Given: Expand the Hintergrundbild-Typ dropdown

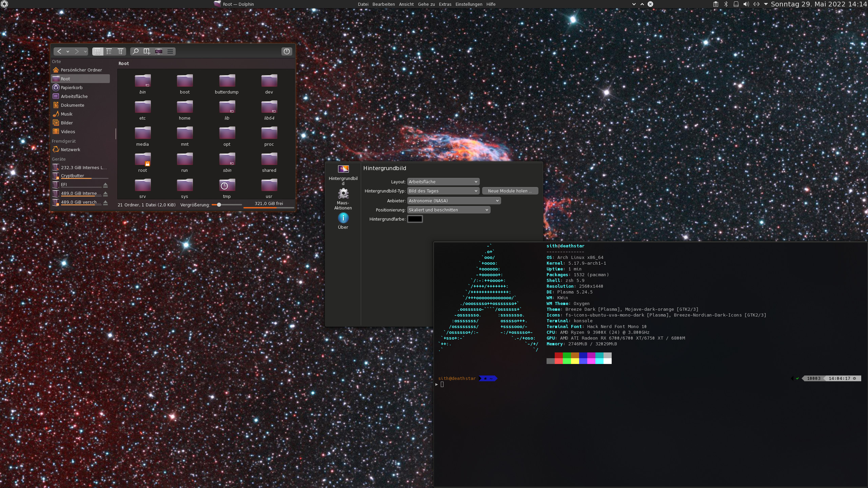Looking at the screenshot, I should pyautogui.click(x=443, y=191).
